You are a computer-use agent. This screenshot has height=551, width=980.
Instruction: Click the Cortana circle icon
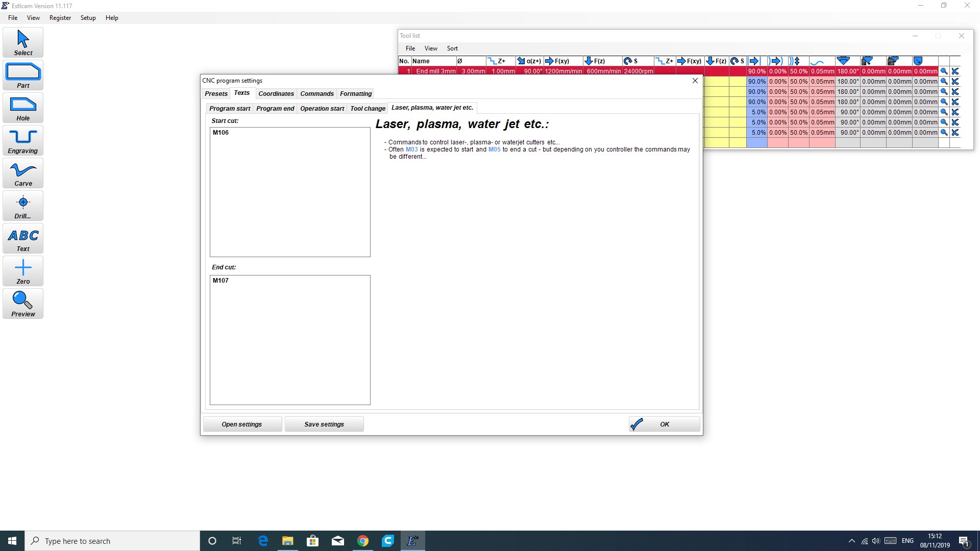coord(212,541)
